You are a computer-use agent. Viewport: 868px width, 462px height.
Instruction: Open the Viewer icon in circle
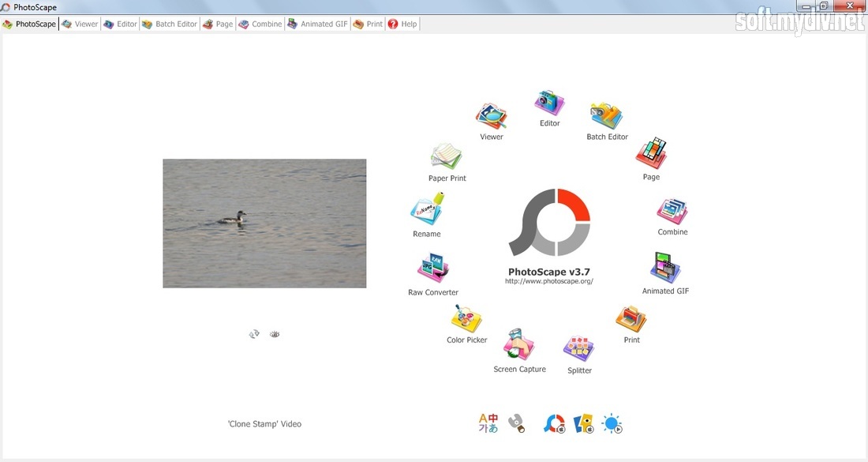point(491,116)
